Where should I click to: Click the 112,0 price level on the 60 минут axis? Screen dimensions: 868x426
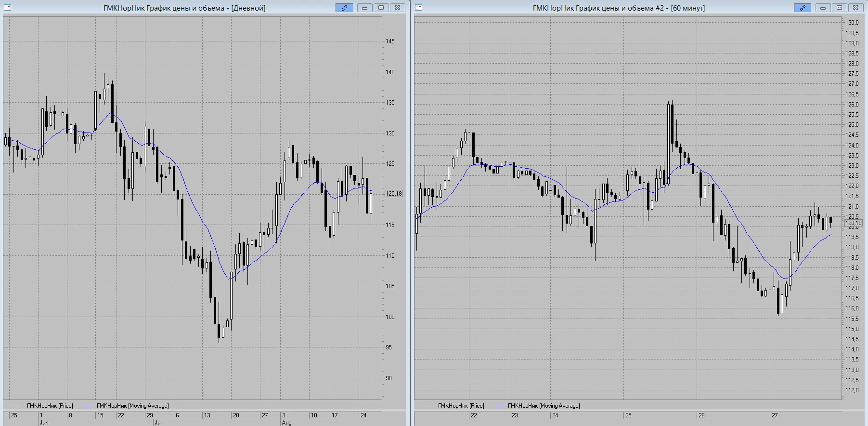[x=852, y=390]
